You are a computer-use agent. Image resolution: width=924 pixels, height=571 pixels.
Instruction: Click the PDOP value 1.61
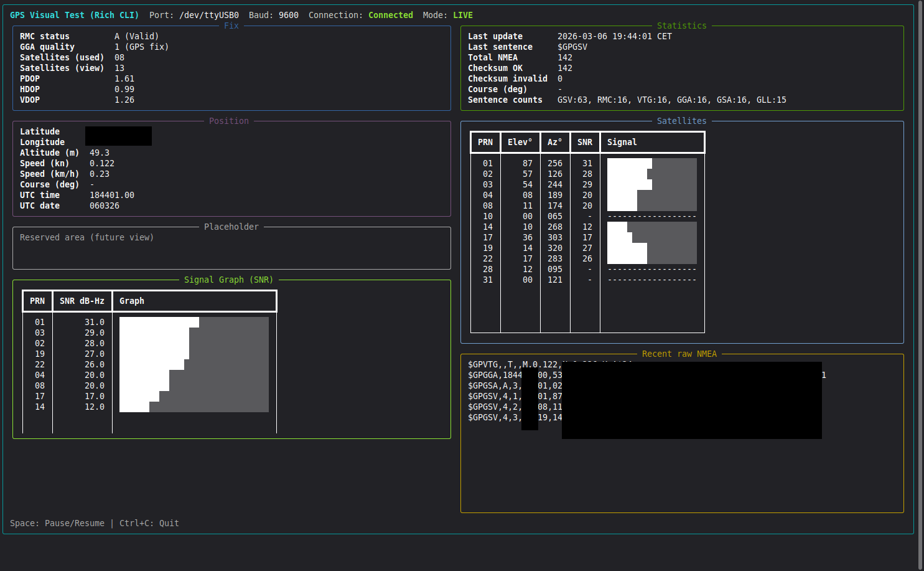pyautogui.click(x=124, y=78)
